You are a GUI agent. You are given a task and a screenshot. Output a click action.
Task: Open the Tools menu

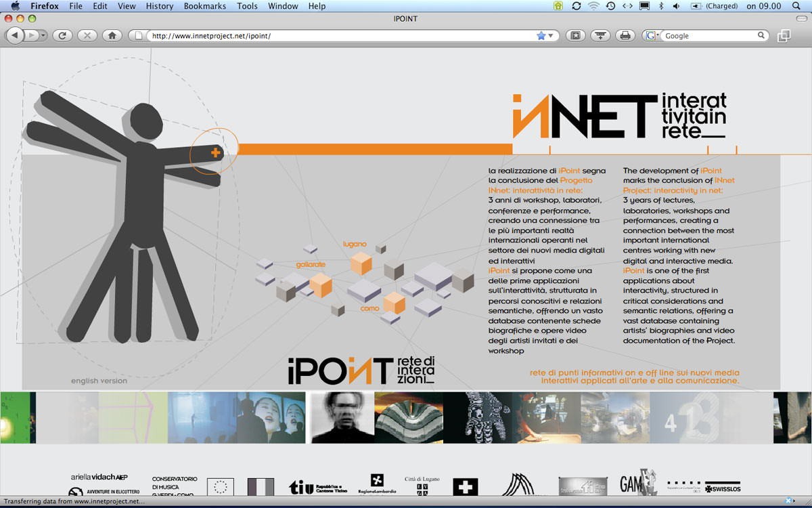point(247,6)
